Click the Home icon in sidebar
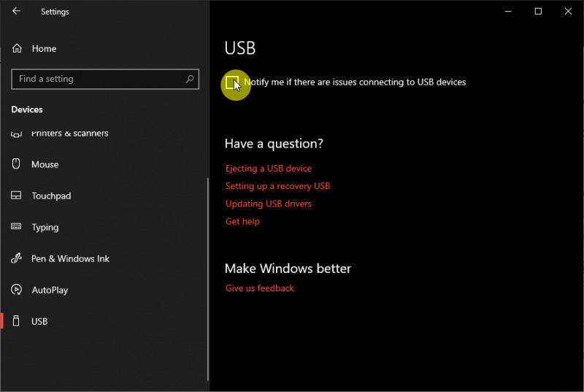 tap(17, 49)
